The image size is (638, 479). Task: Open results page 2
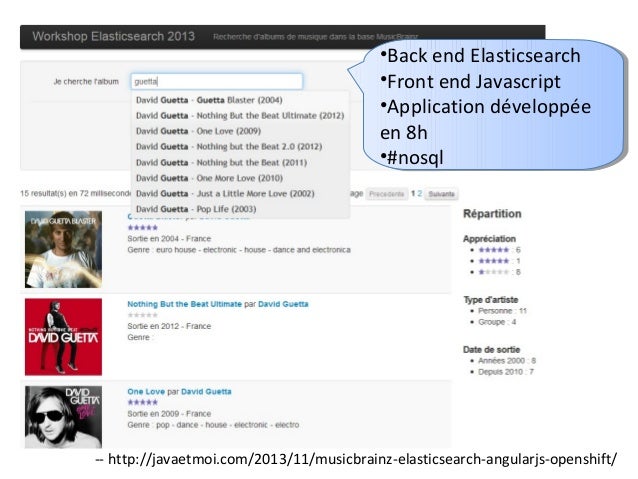pyautogui.click(x=420, y=193)
